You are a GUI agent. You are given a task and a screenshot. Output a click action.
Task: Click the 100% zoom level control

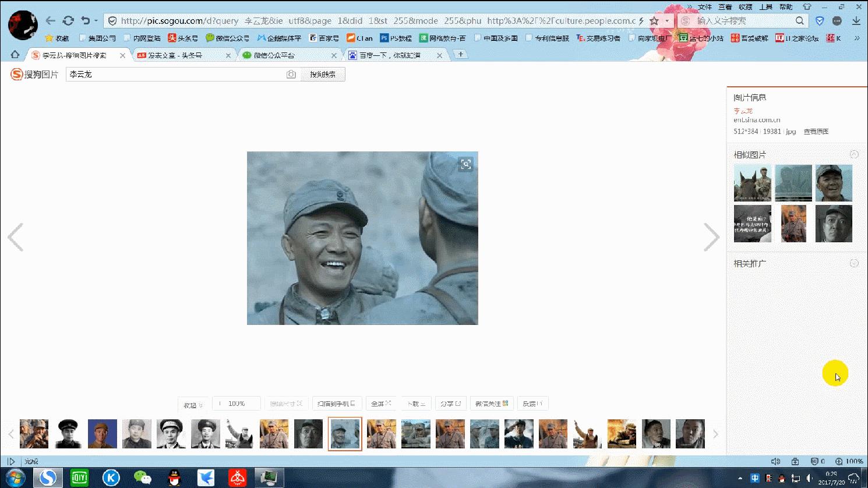coord(236,402)
